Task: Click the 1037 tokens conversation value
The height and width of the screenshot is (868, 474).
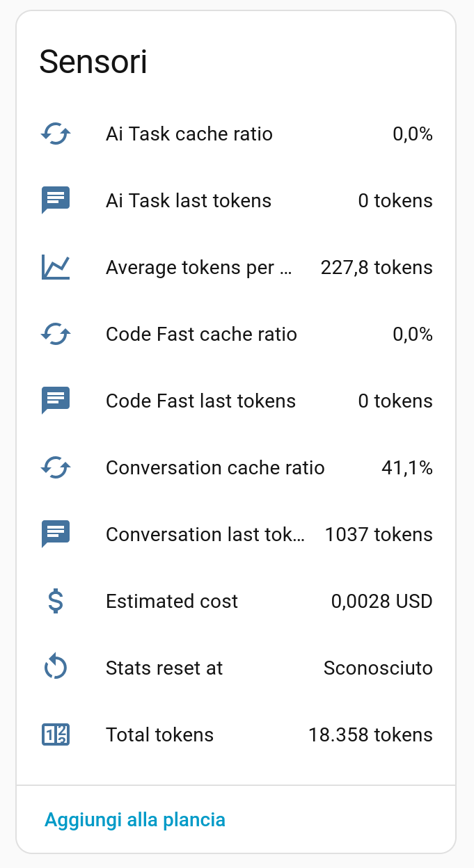Action: 379,535
